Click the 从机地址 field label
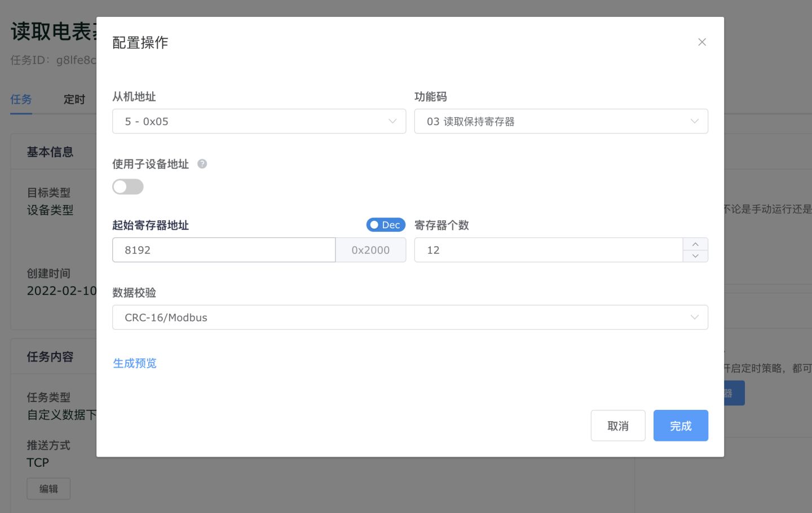Screen dimensions: 812x513 (134, 96)
